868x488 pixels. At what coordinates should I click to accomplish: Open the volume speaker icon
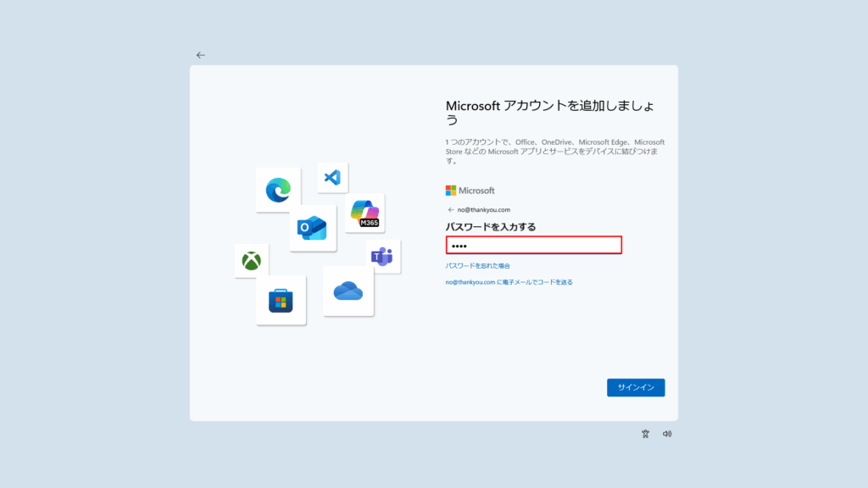coord(667,434)
